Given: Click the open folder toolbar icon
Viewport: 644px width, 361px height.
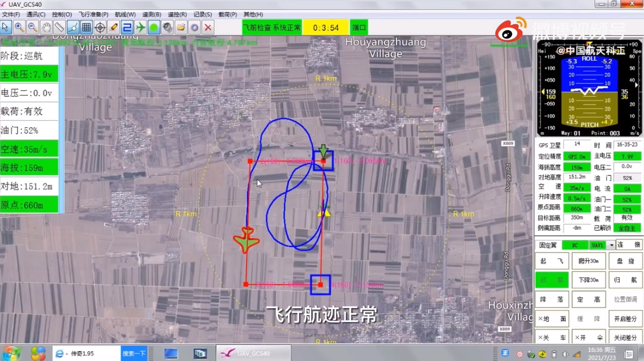Looking at the screenshot, I should (181, 27).
